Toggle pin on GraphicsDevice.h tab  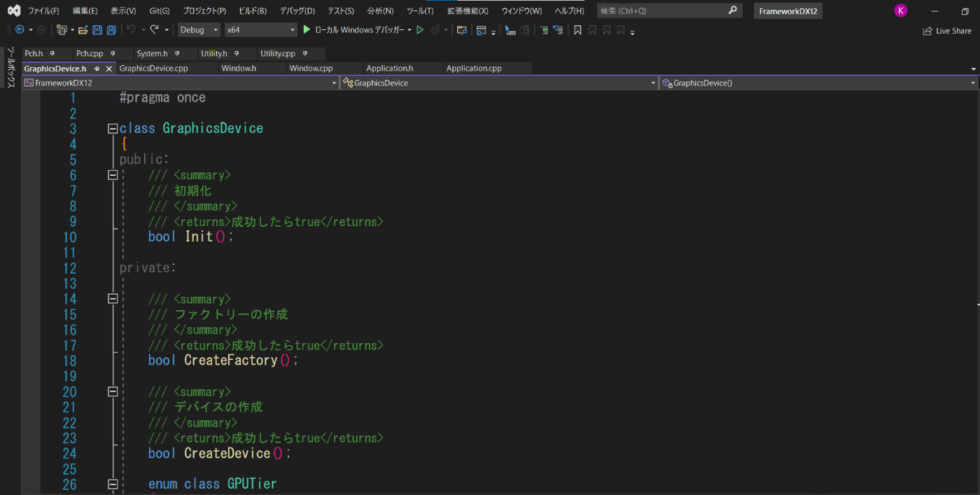click(97, 69)
